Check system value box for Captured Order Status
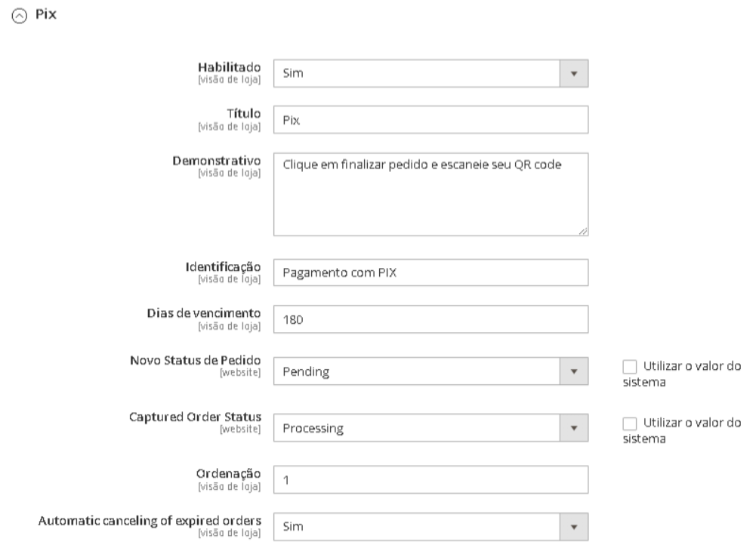The image size is (756, 551). click(630, 423)
